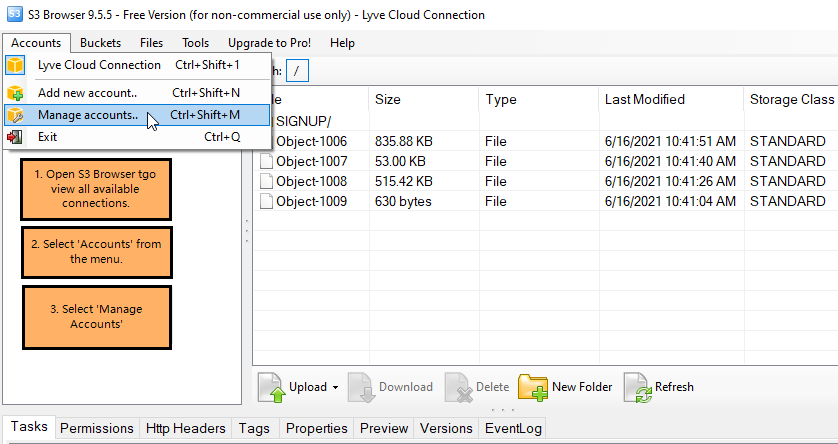The width and height of the screenshot is (838, 444).
Task: Select Lyve Cloud Connection account entry
Action: coord(99,65)
